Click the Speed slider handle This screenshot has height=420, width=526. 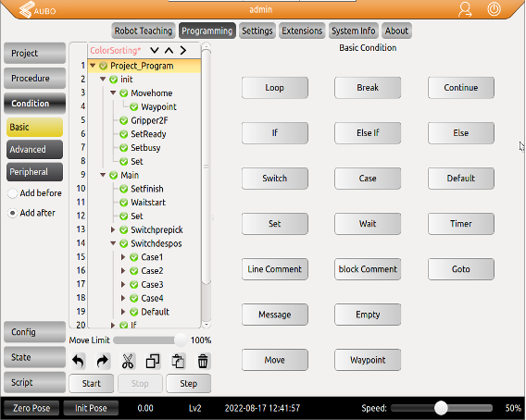click(441, 408)
